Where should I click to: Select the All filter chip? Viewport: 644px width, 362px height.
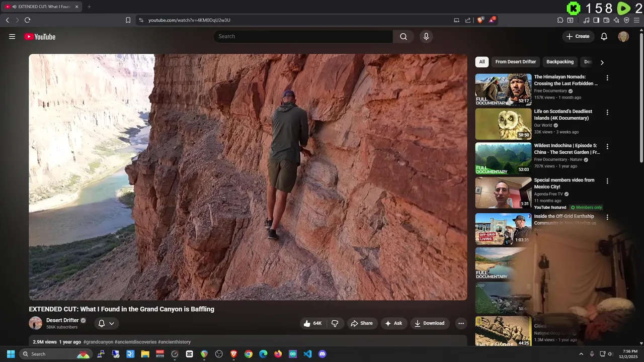click(482, 62)
